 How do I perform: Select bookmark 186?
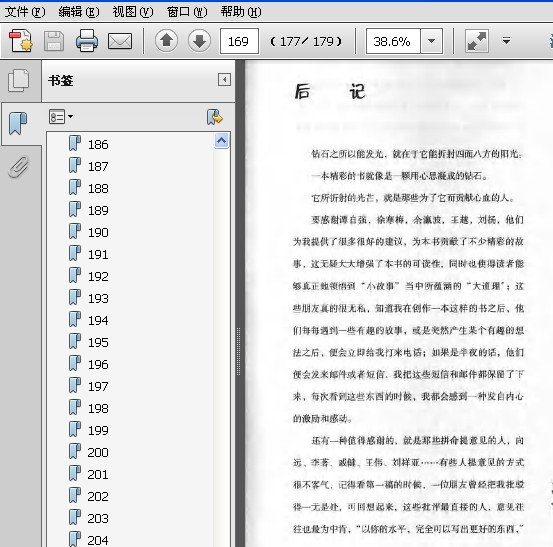tap(98, 145)
